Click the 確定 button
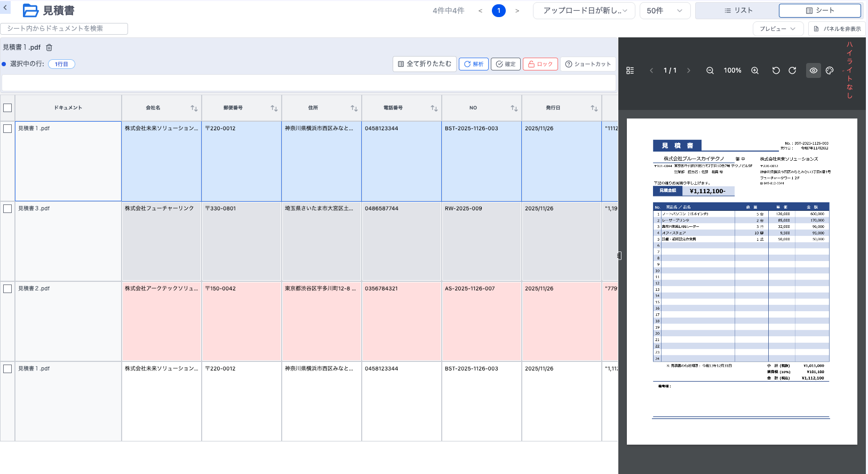This screenshot has width=868, height=474. 506,64
